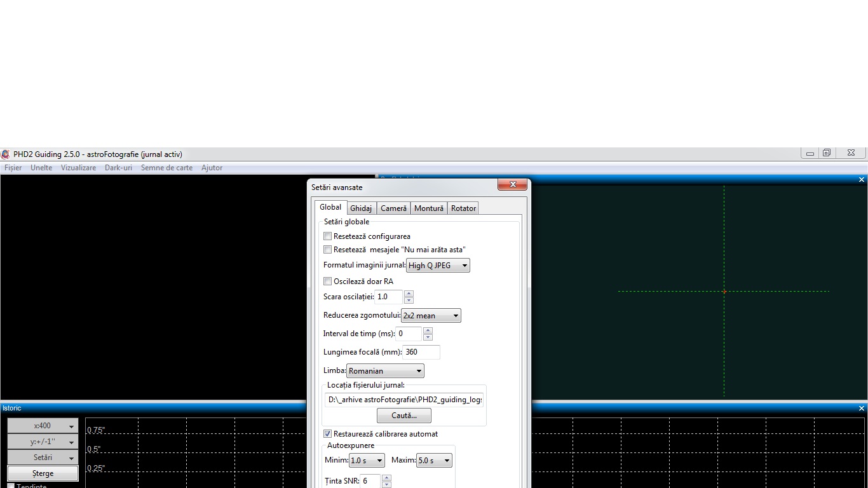Decrease Scara oscilației value
Viewport: 868px width, 488px height.
(409, 300)
